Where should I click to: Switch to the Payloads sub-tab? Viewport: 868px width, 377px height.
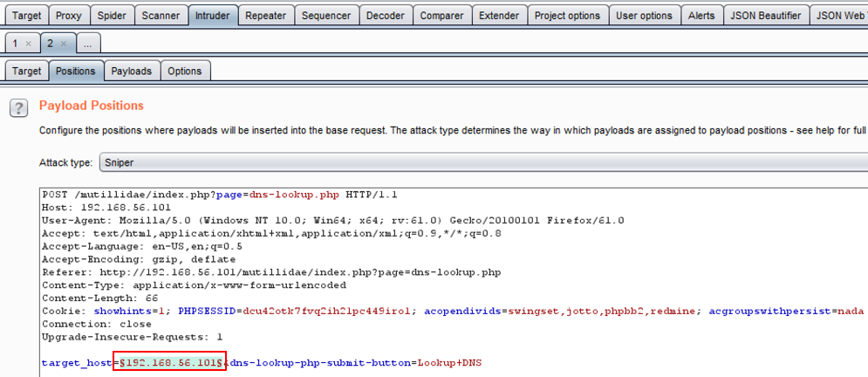(x=131, y=71)
